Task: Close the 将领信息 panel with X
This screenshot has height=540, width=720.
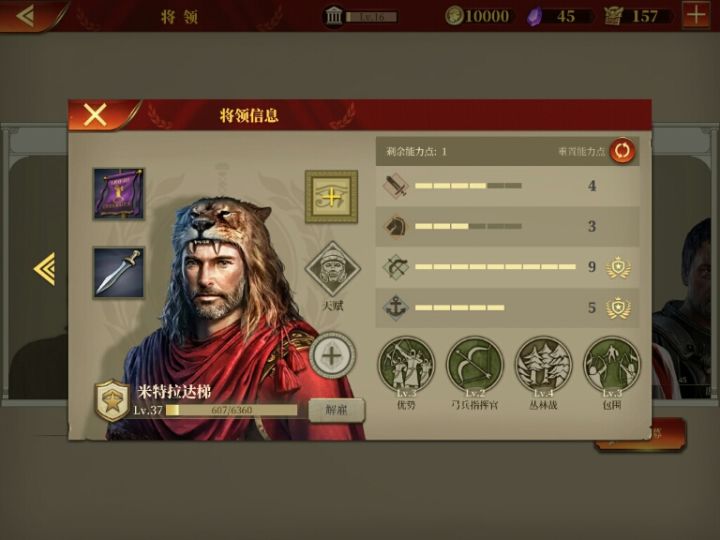Action: point(95,114)
